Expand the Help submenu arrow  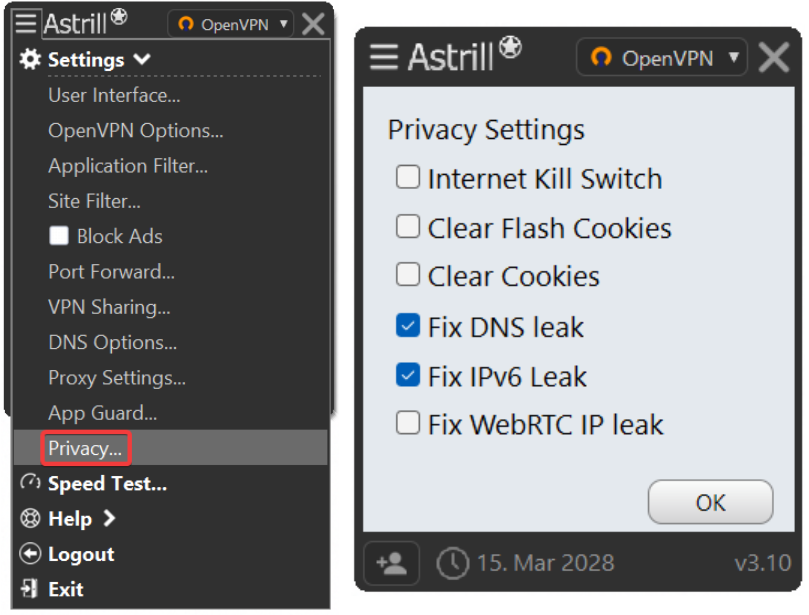[109, 518]
